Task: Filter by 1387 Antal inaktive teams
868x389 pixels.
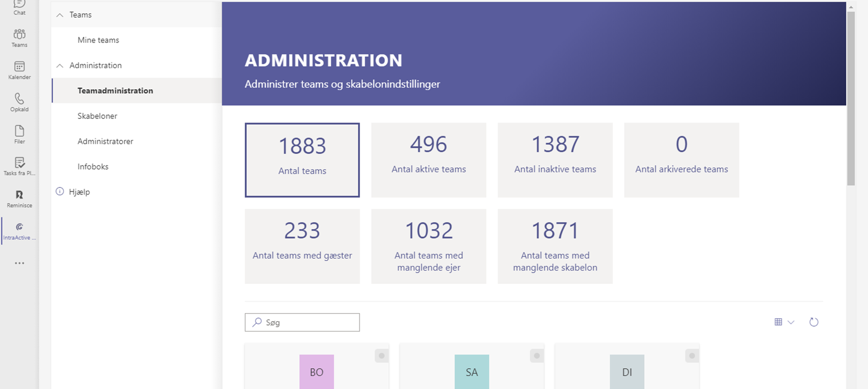Action: [x=555, y=160]
